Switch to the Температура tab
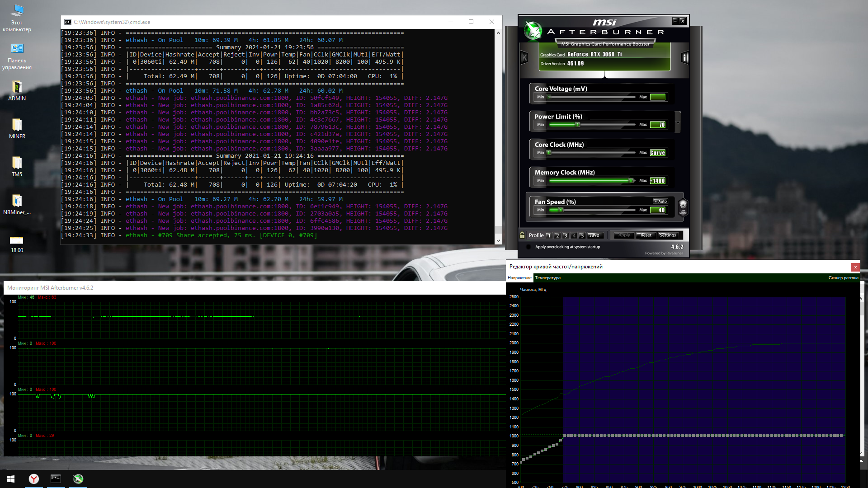 click(548, 278)
